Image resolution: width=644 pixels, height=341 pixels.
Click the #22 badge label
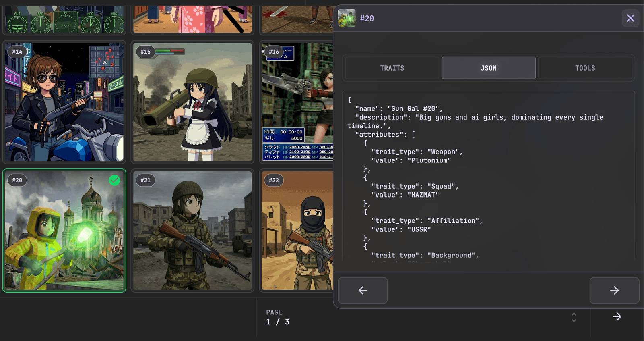274,180
